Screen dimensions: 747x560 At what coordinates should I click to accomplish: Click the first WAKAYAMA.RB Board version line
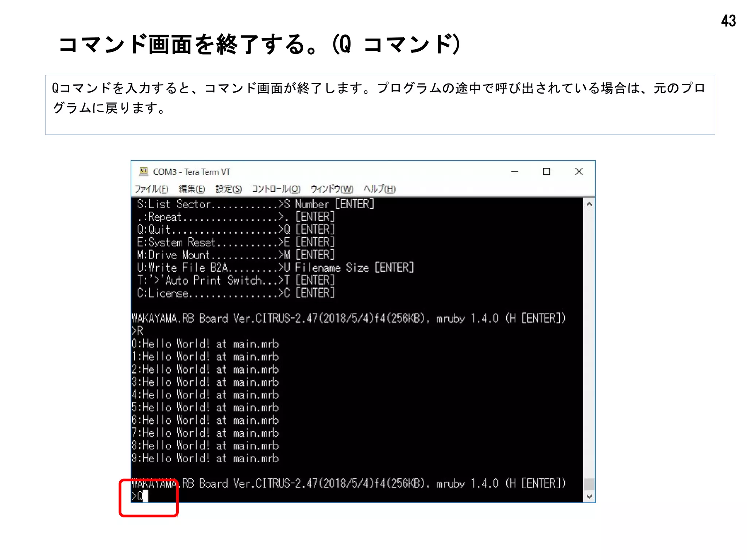click(x=349, y=318)
